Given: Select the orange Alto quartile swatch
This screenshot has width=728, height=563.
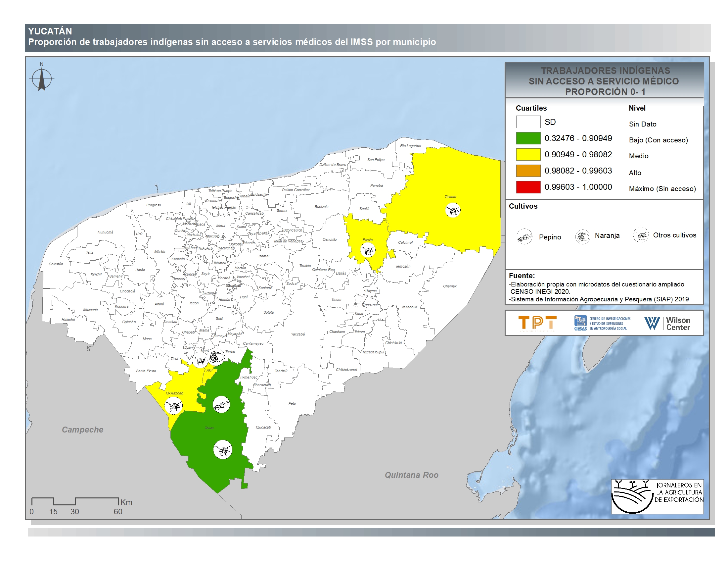Looking at the screenshot, I should click(528, 171).
